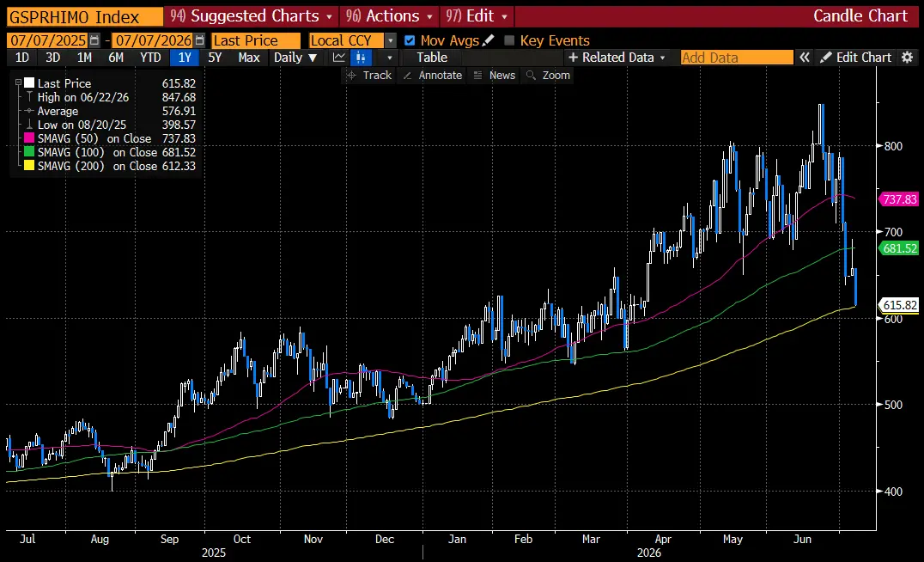
Task: Click the yellow SMAVG (200) color swatch
Action: [29, 166]
